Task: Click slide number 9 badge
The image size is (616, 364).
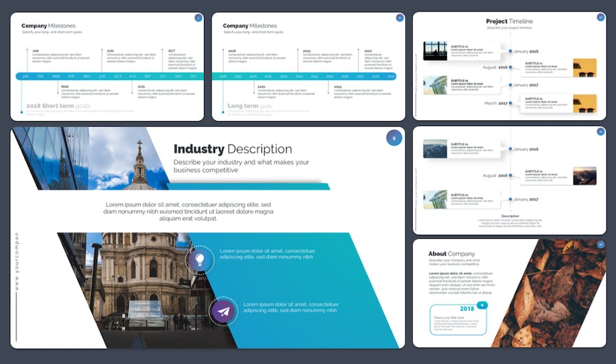Action: [394, 138]
